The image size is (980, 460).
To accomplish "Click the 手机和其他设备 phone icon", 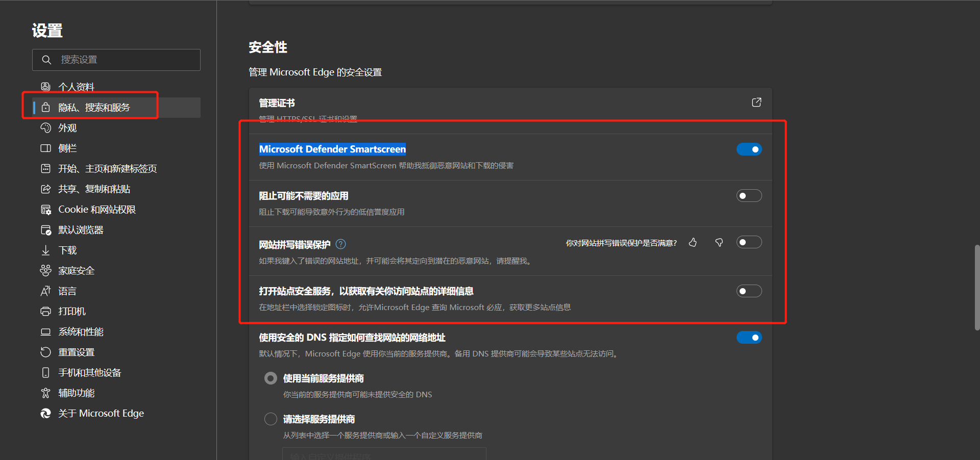I will click(45, 372).
